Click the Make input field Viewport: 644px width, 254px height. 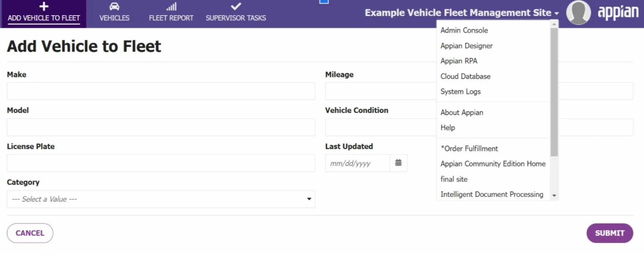click(161, 91)
